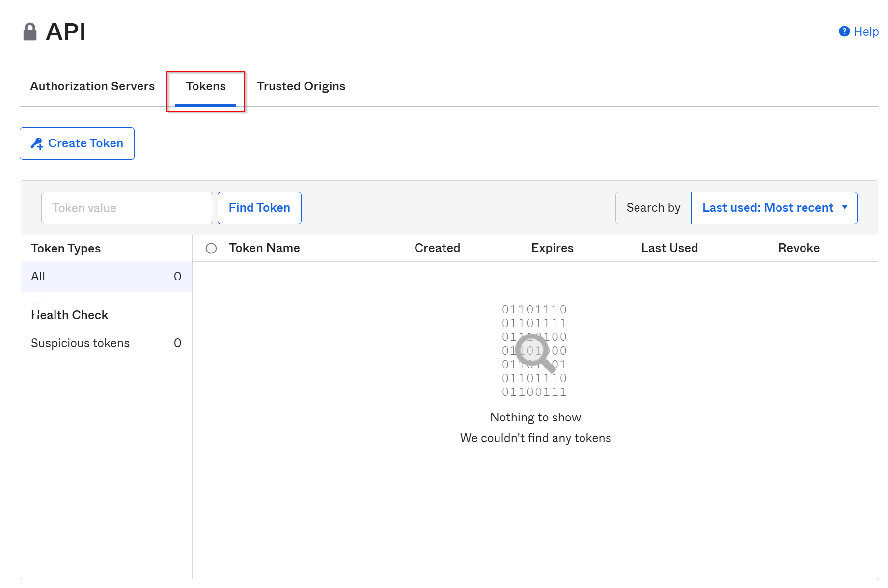This screenshot has height=588, width=888.
Task: Open the Trusted Origins tab
Action: 301,86
